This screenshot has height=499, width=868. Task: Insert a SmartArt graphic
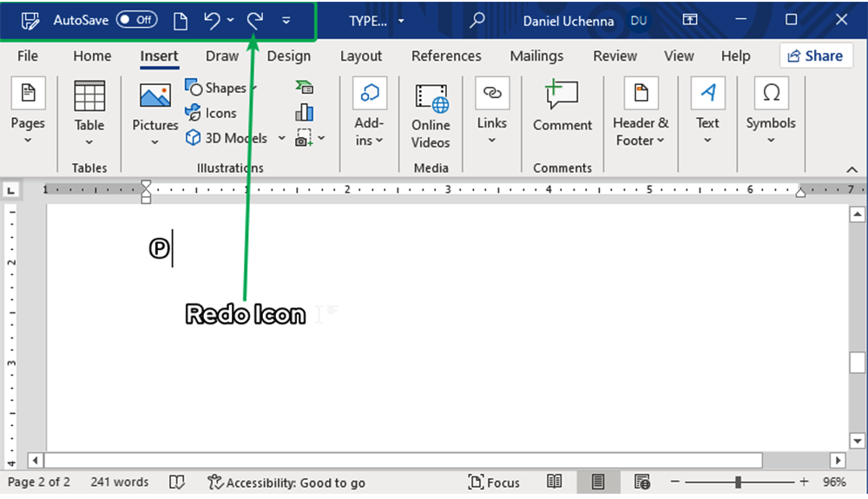304,88
